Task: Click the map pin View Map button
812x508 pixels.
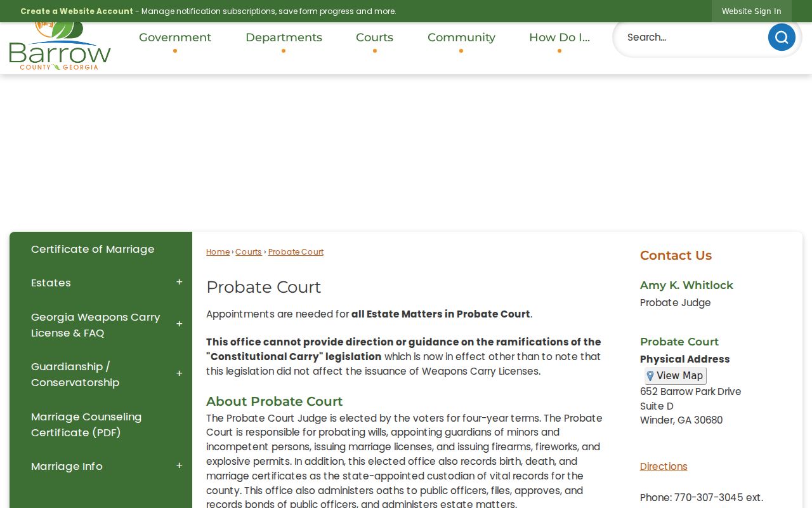Action: click(675, 376)
